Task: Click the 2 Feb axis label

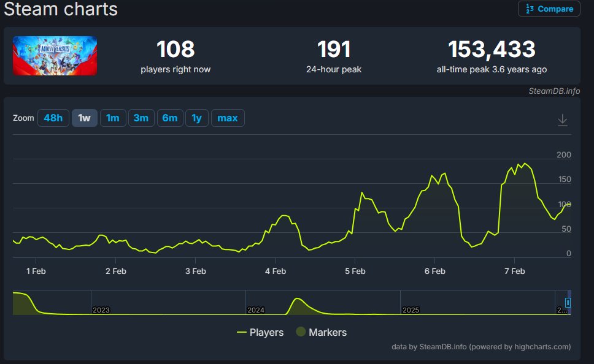Action: (x=116, y=271)
